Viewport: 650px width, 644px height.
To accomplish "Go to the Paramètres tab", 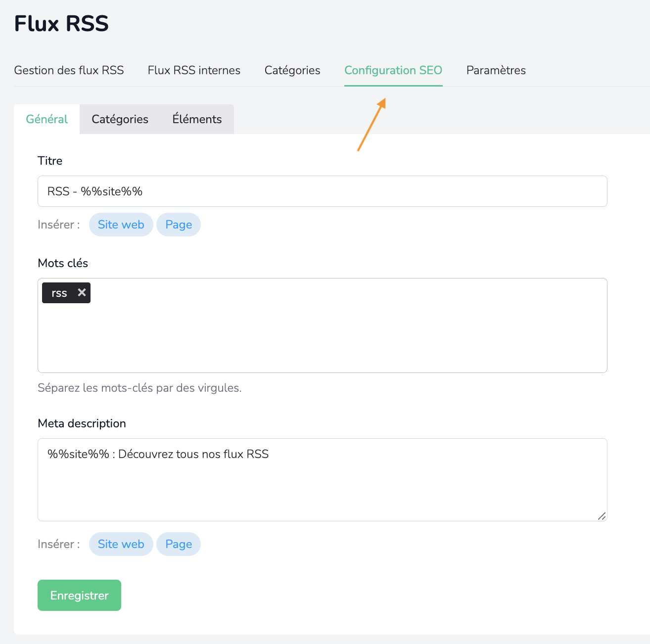I will [x=496, y=70].
